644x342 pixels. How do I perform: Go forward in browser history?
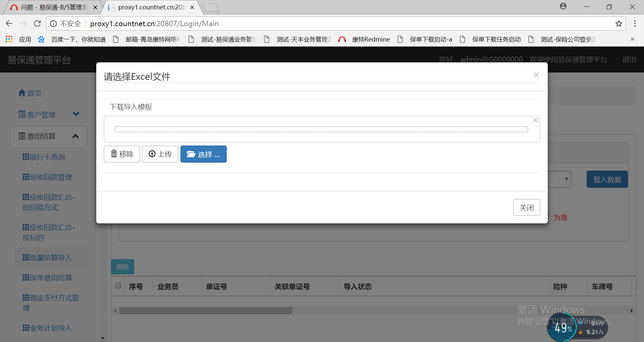(23, 23)
